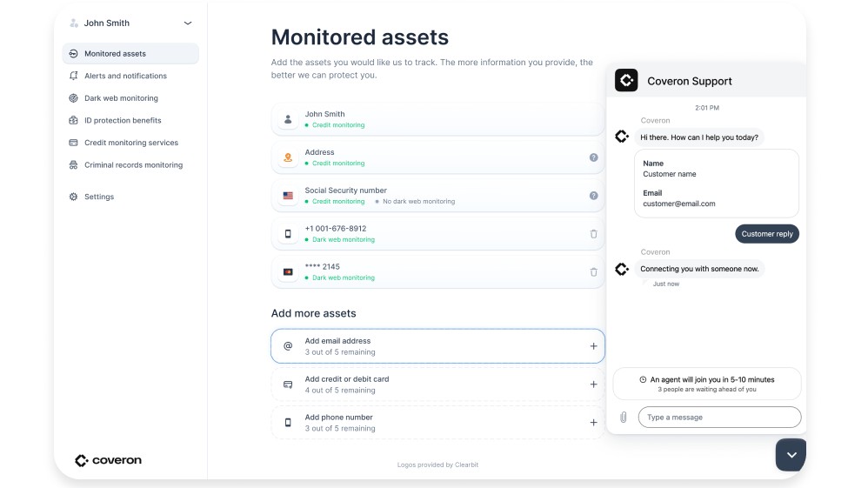Go to Alerts and notifications
Viewport: 868px width, 488px height.
click(x=125, y=76)
